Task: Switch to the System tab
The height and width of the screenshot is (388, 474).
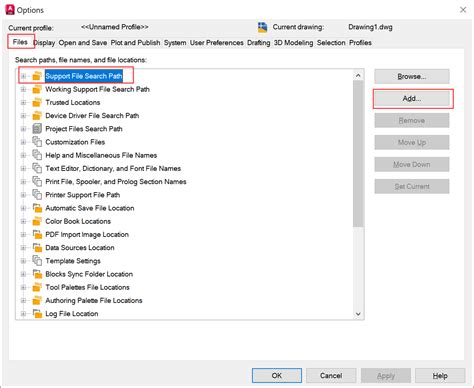Action: tap(175, 43)
